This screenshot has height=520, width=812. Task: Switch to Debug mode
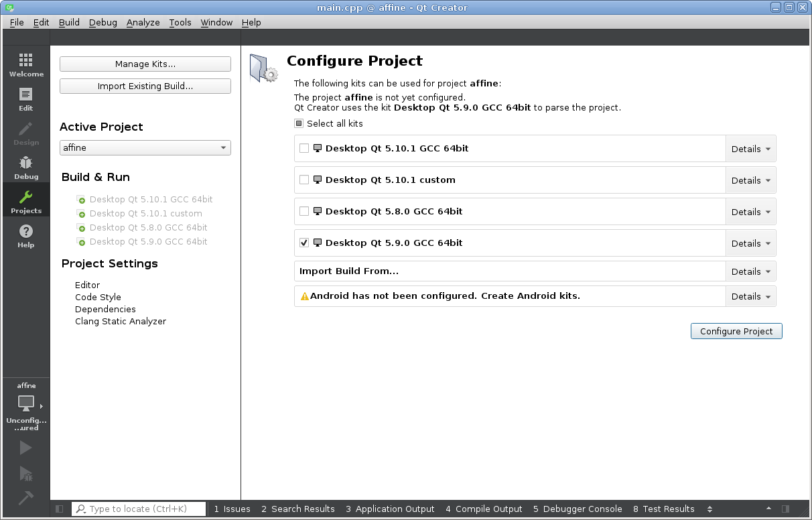26,167
